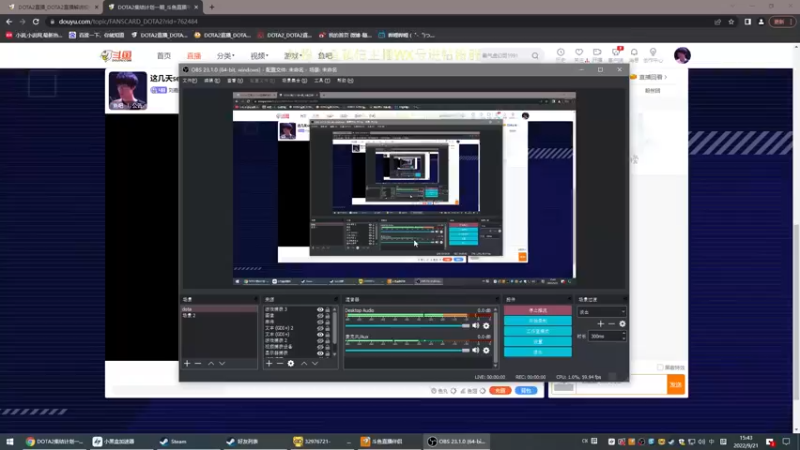Pop out Sources dock panel icon

coord(336,299)
